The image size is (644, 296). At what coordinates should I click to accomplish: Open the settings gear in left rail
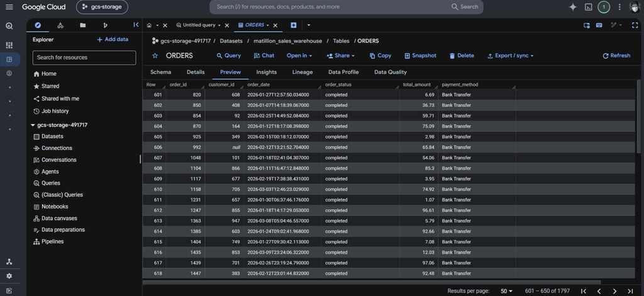pos(9,276)
